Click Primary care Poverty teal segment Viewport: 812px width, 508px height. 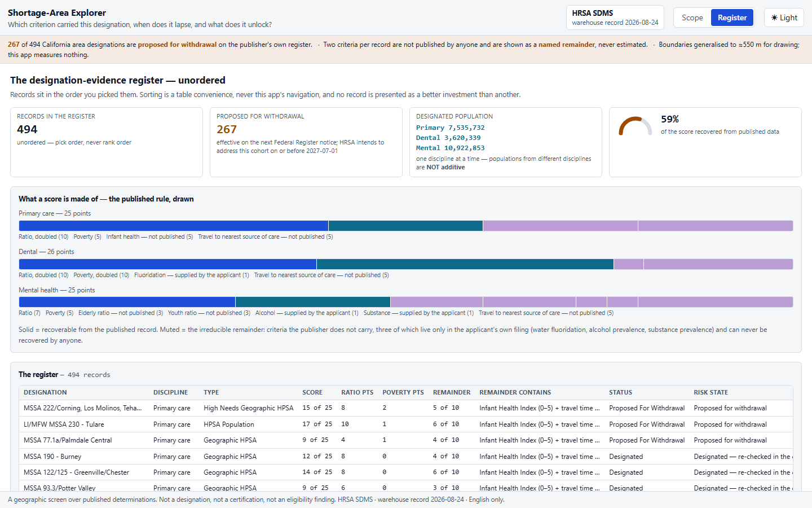click(x=405, y=226)
